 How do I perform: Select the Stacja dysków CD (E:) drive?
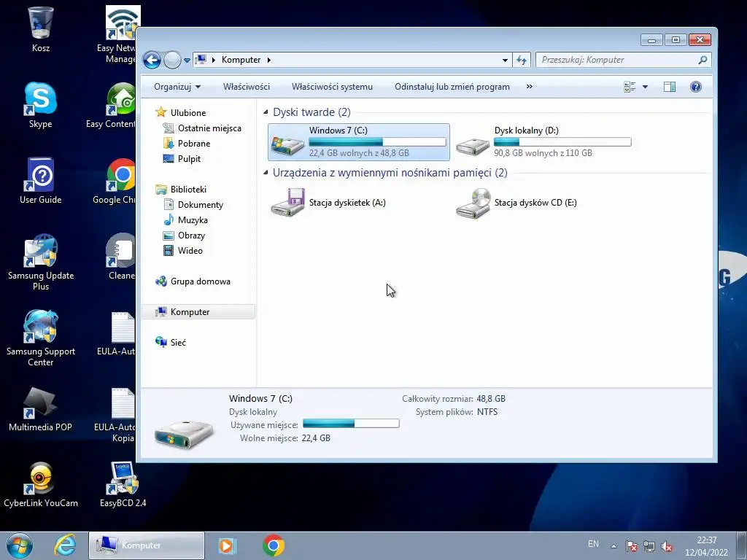(473, 203)
